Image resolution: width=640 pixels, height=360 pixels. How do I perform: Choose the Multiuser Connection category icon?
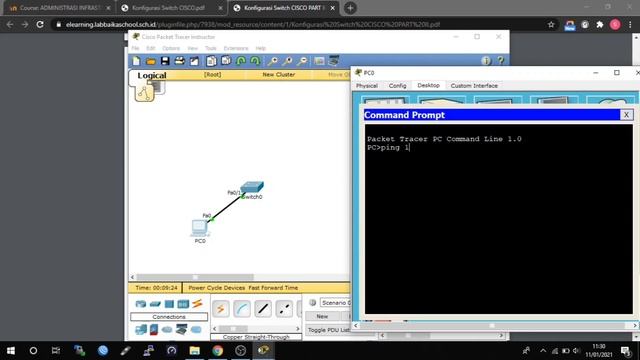[196, 329]
